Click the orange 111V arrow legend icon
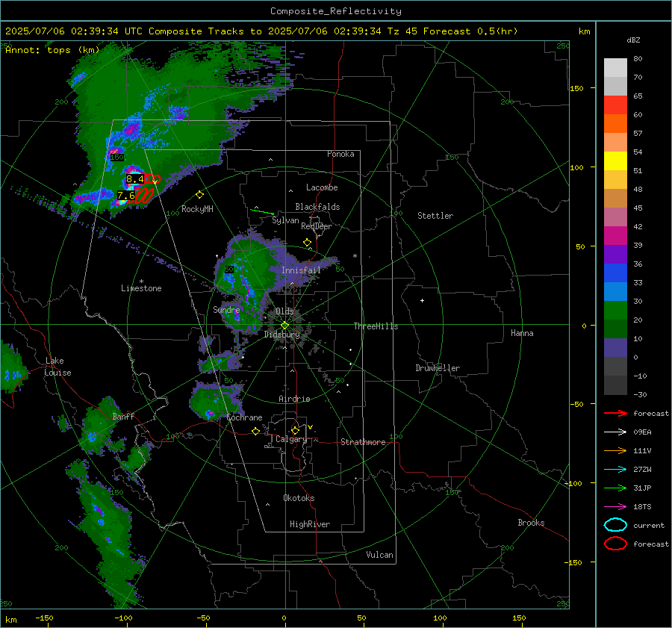 pos(615,450)
